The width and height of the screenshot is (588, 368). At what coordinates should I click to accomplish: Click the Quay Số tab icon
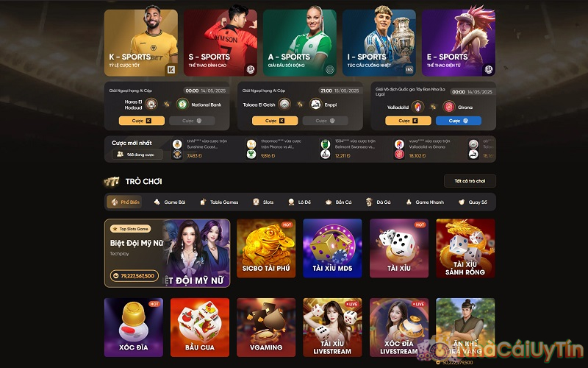point(462,202)
